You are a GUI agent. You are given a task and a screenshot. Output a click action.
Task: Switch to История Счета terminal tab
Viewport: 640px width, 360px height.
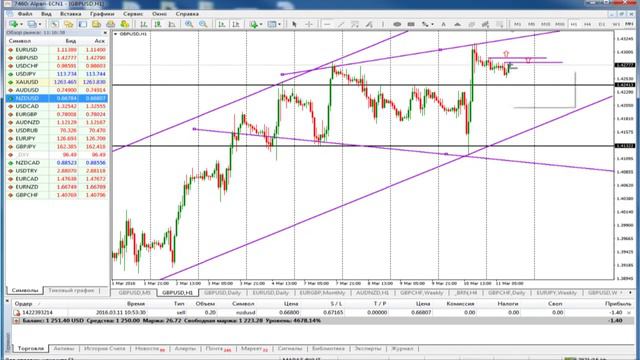point(104,349)
